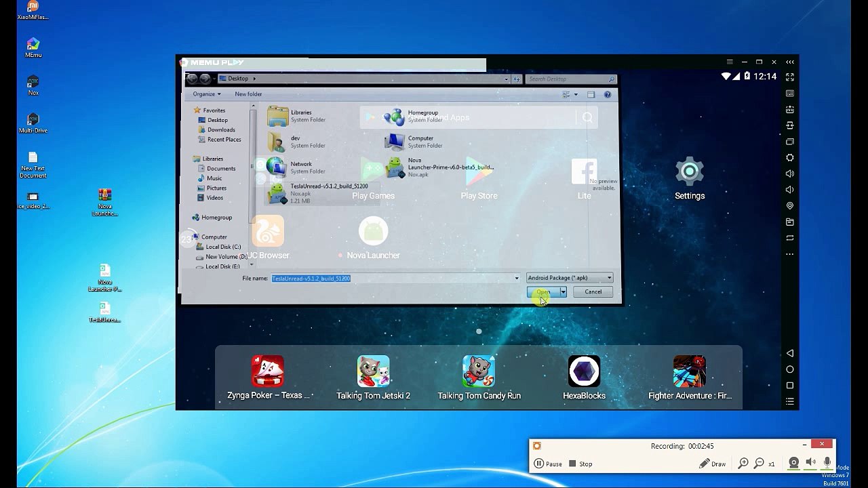868x488 pixels.
Task: Click the Draw pencil tool in recorder
Action: click(712, 464)
